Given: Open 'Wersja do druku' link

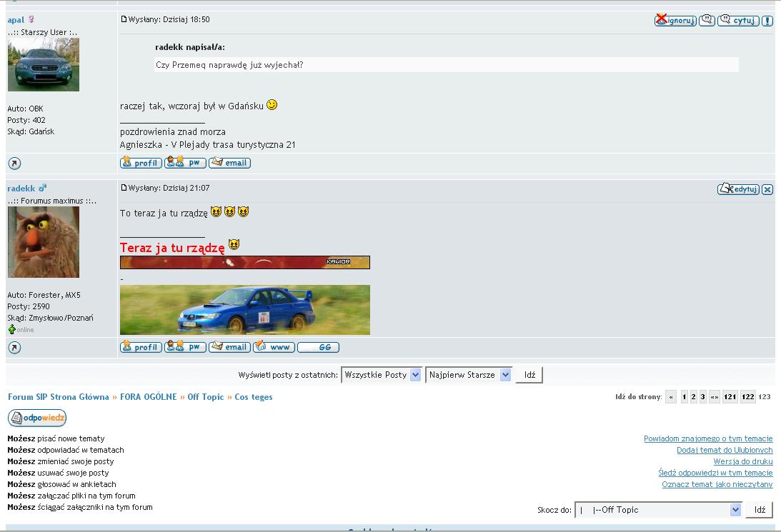Looking at the screenshot, I should 742,461.
